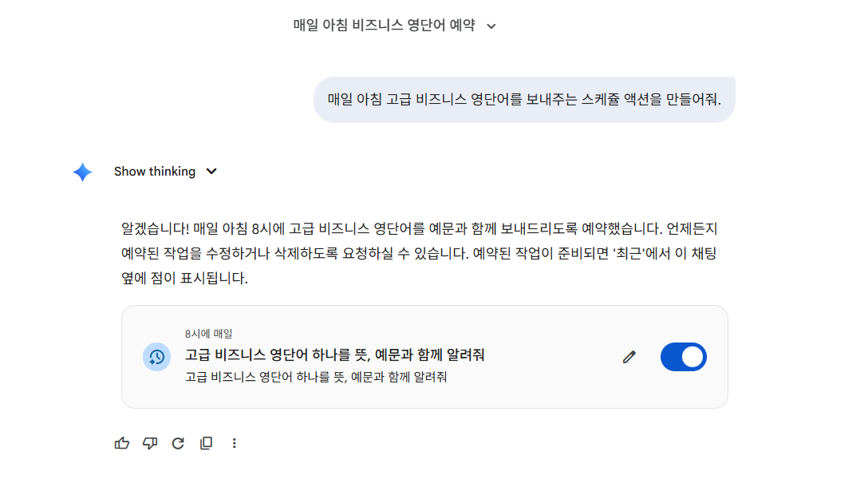Viewport: 868px width, 491px height.
Task: Give the response a thumbs up
Action: [x=121, y=443]
